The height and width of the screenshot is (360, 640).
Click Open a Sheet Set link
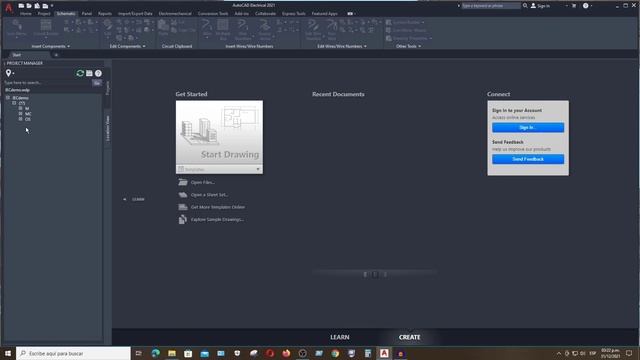(x=209, y=195)
